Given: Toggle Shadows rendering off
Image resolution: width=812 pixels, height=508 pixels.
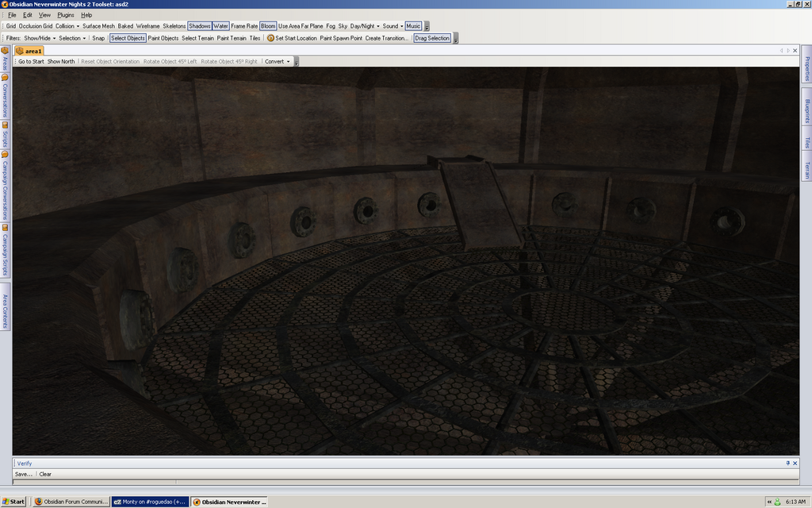Looking at the screenshot, I should coord(200,26).
